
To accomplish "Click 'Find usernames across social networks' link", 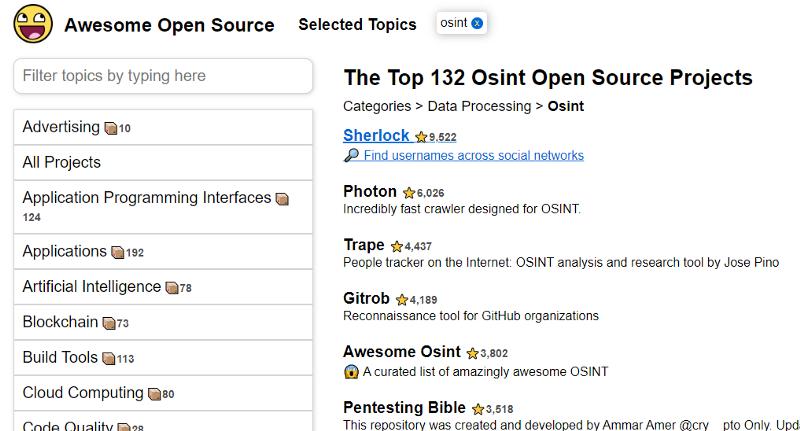I will point(473,155).
